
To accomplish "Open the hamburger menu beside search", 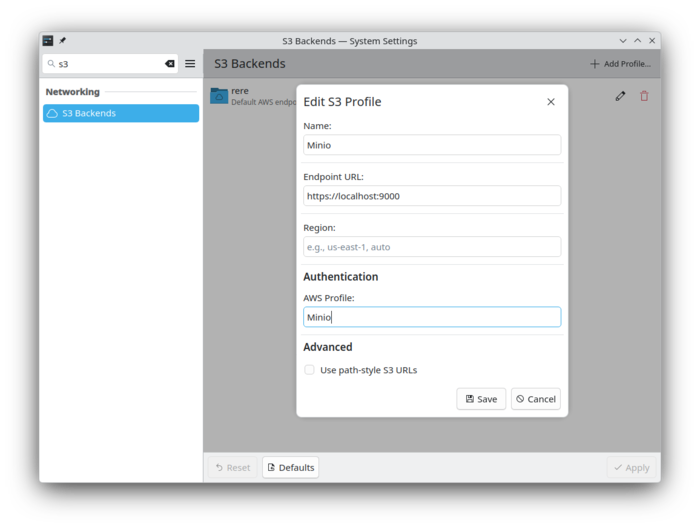I will pos(190,64).
